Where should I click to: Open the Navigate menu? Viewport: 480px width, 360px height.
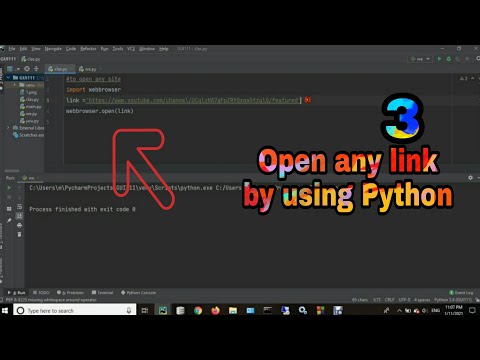(53, 49)
